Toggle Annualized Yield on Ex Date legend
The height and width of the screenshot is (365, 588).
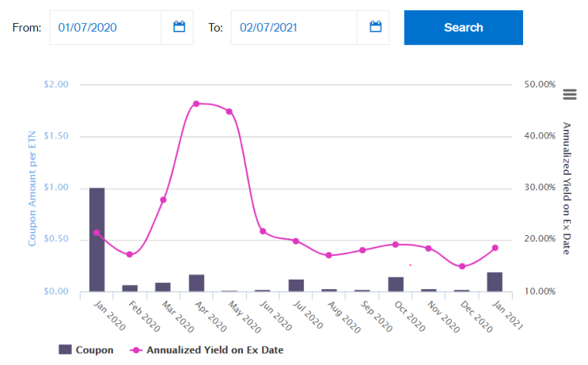(207, 350)
